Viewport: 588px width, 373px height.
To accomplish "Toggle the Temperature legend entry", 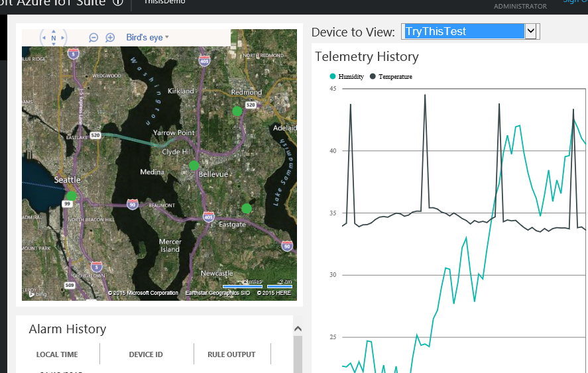I will [390, 76].
